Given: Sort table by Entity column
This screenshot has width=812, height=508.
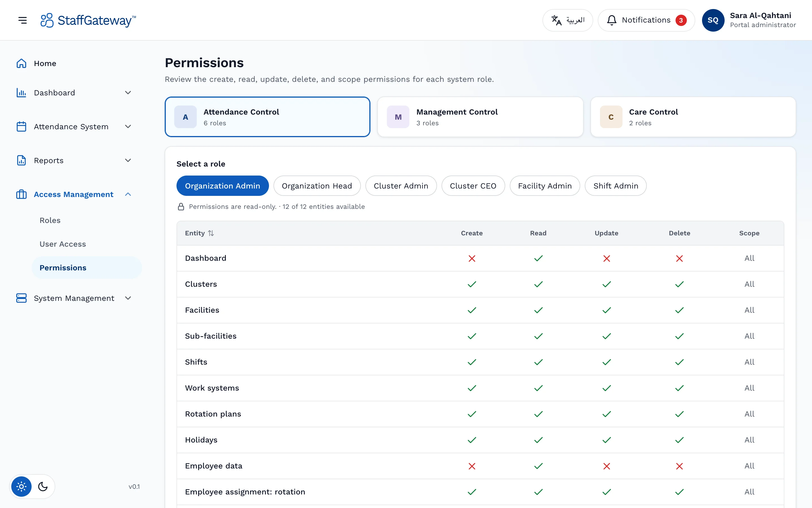Looking at the screenshot, I should (199, 233).
